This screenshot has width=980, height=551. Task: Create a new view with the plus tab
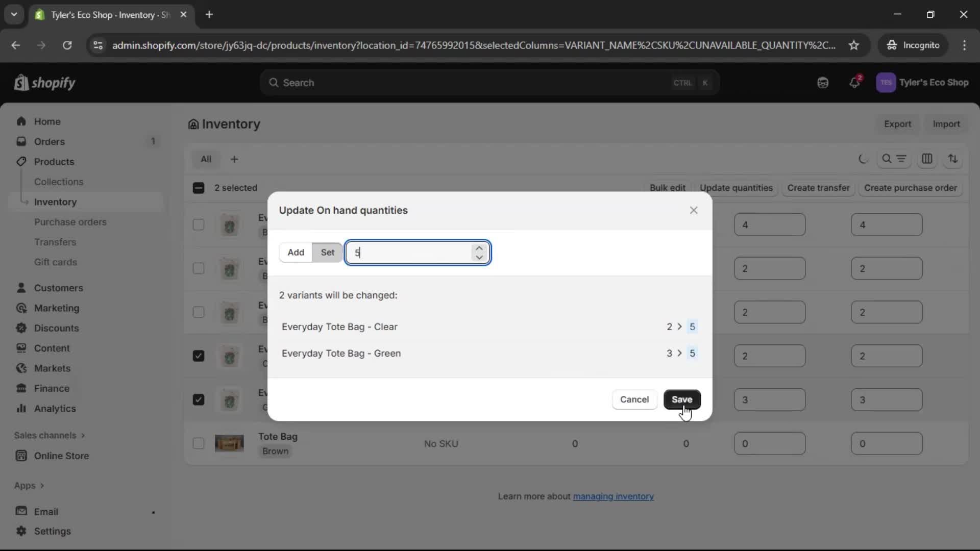234,159
